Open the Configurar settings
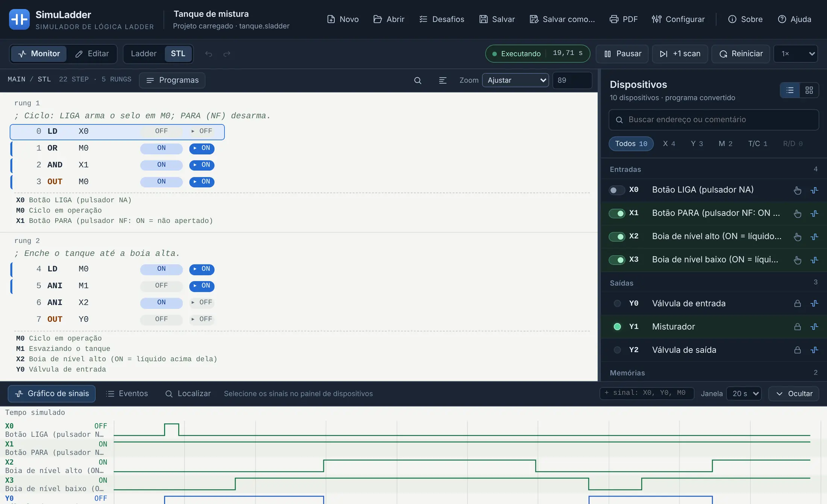 click(678, 19)
